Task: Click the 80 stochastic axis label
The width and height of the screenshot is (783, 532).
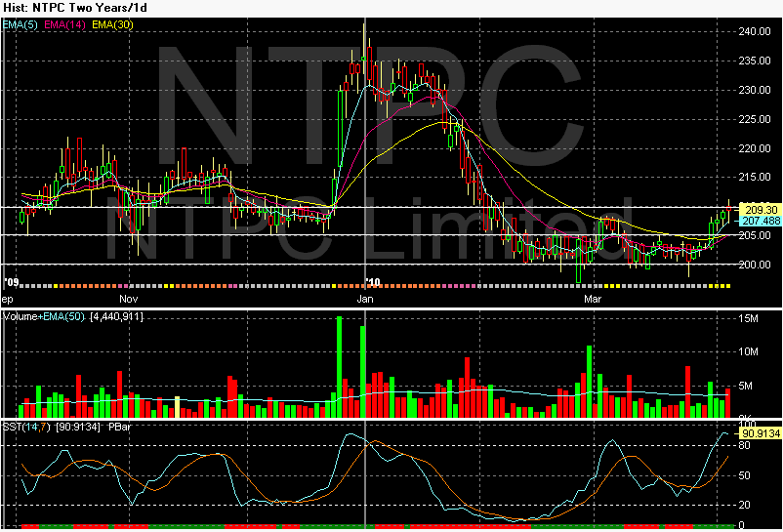Action: click(x=744, y=446)
